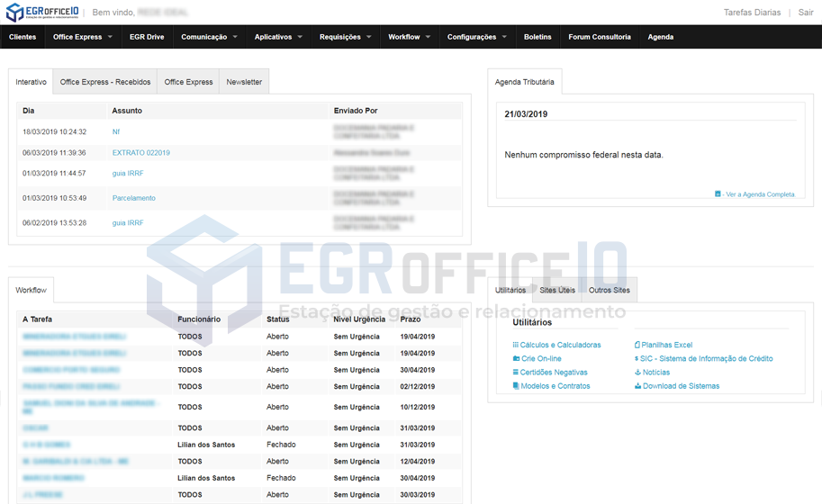Switch to the Outros Sites tab
The image size is (822, 504).
610,290
